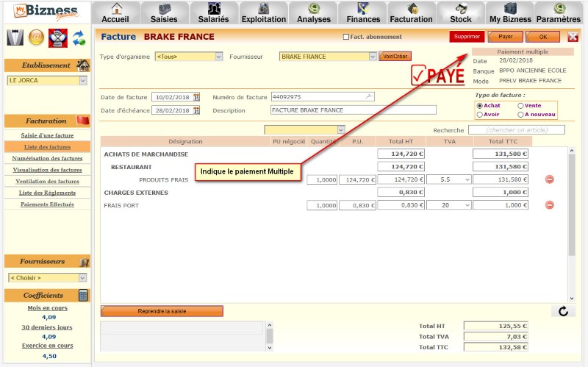
Task: Click the Recherche article search field
Action: pyautogui.click(x=517, y=130)
